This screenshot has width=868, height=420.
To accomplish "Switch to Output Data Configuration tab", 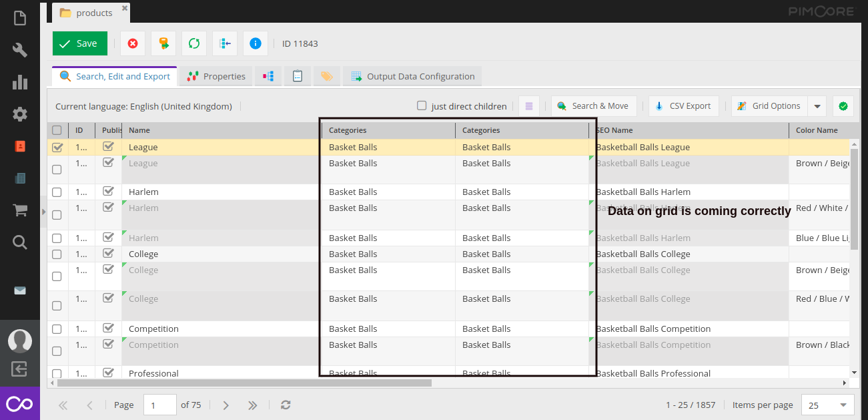I will (412, 76).
